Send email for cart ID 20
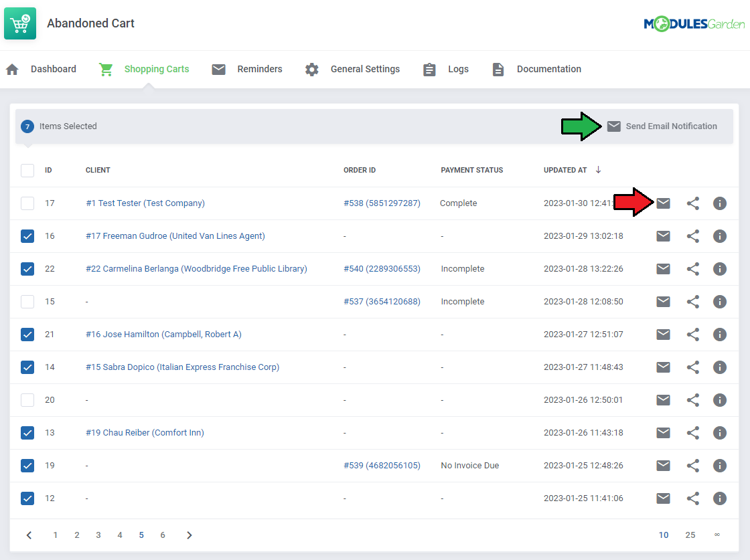The image size is (750, 560). click(x=663, y=400)
